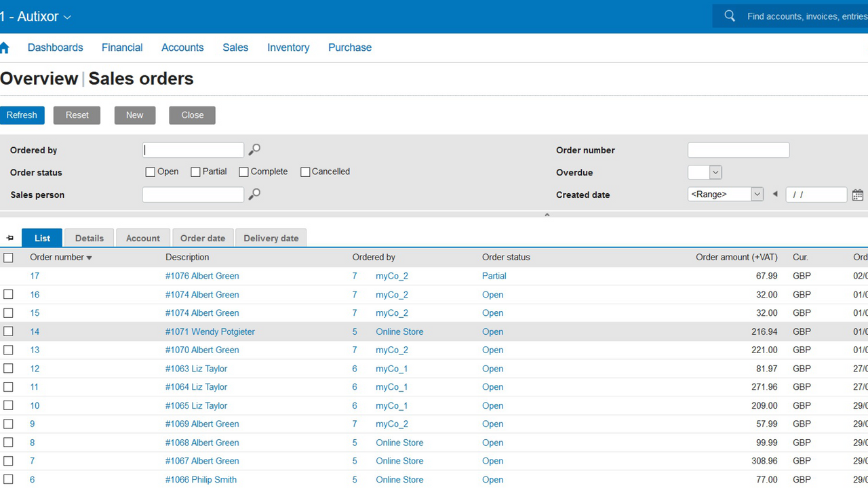Image resolution: width=868 pixels, height=488 pixels.
Task: Click in the Ordered by input field
Action: click(x=193, y=150)
